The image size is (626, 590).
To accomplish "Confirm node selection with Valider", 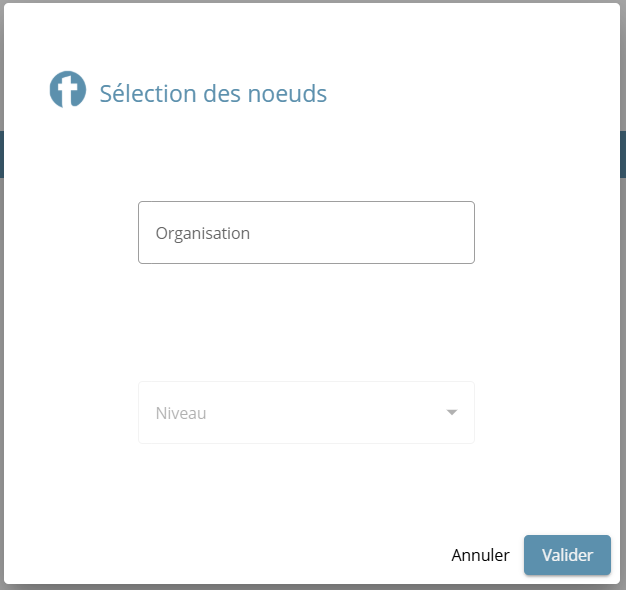I will coord(567,555).
